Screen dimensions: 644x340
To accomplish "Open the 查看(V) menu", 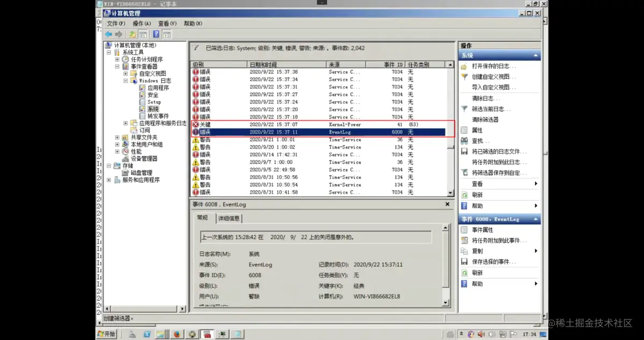I will (x=166, y=23).
